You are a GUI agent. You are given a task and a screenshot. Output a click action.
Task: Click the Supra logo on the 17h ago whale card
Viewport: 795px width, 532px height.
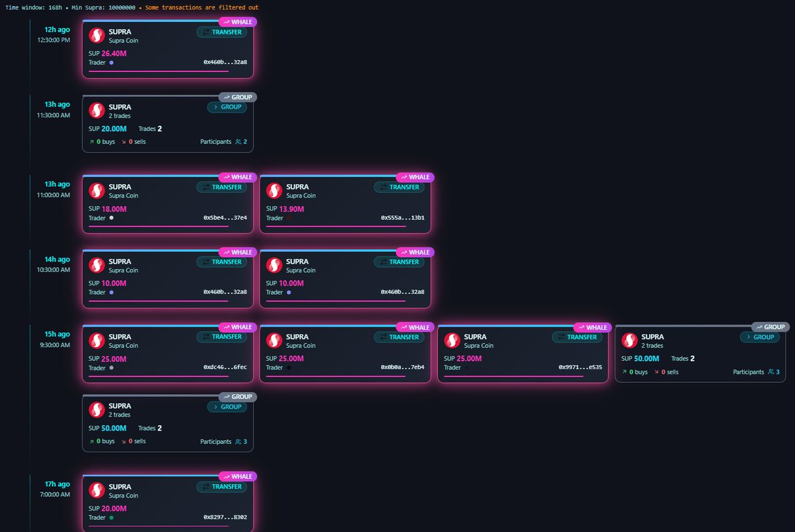(97, 489)
